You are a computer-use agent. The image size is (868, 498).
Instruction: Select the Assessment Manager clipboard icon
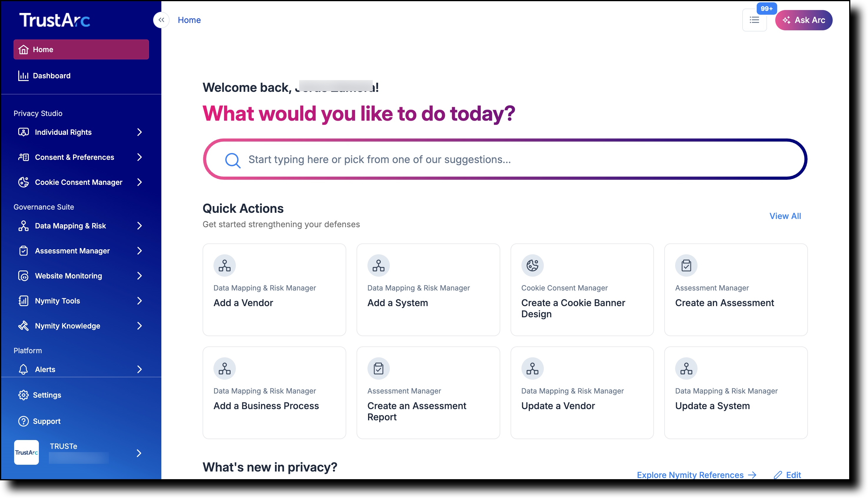pos(23,251)
